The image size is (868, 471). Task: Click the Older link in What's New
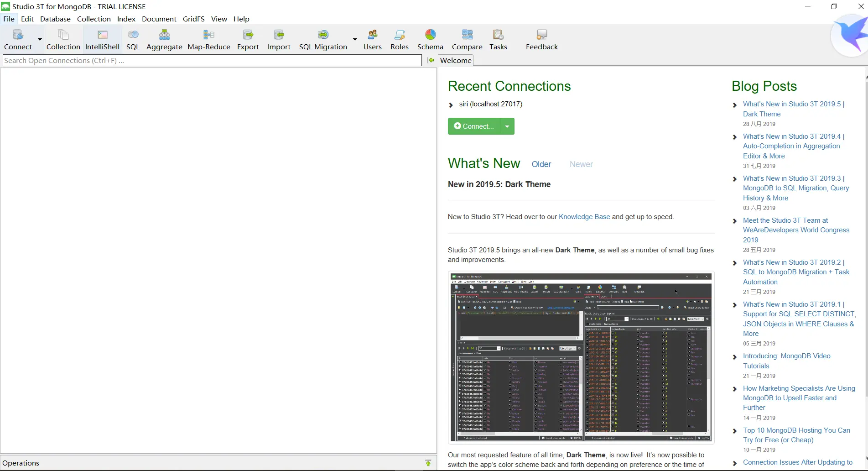pyautogui.click(x=541, y=164)
